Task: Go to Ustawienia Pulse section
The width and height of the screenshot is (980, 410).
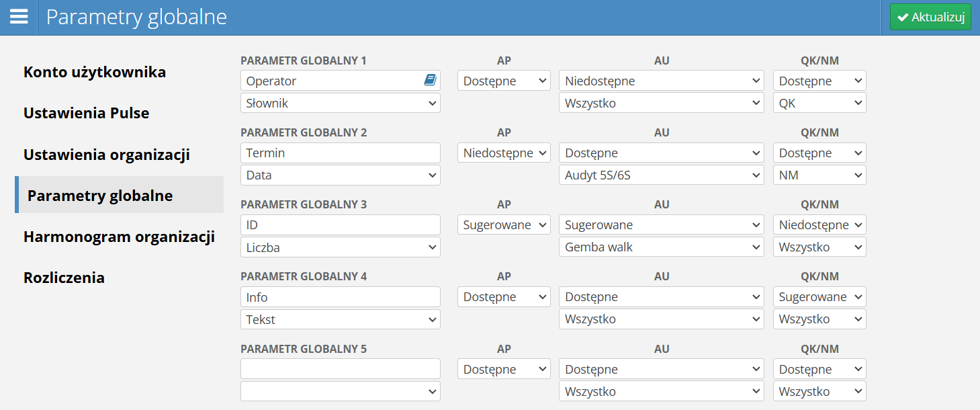Action: pyautogui.click(x=86, y=113)
